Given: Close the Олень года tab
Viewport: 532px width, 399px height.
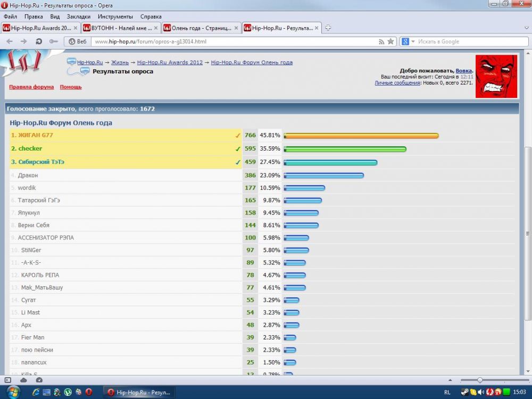Looking at the screenshot, I should (236, 28).
